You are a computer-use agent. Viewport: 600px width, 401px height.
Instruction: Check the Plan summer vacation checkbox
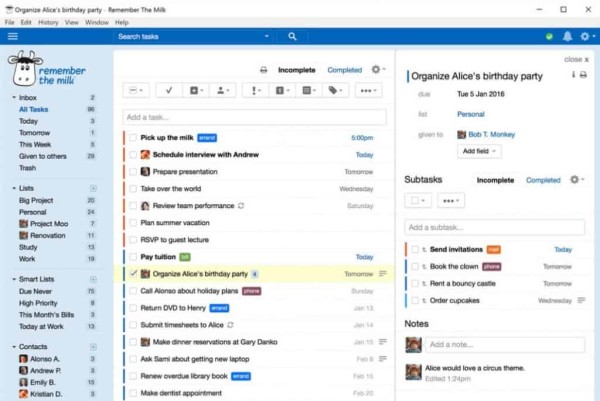coord(133,223)
